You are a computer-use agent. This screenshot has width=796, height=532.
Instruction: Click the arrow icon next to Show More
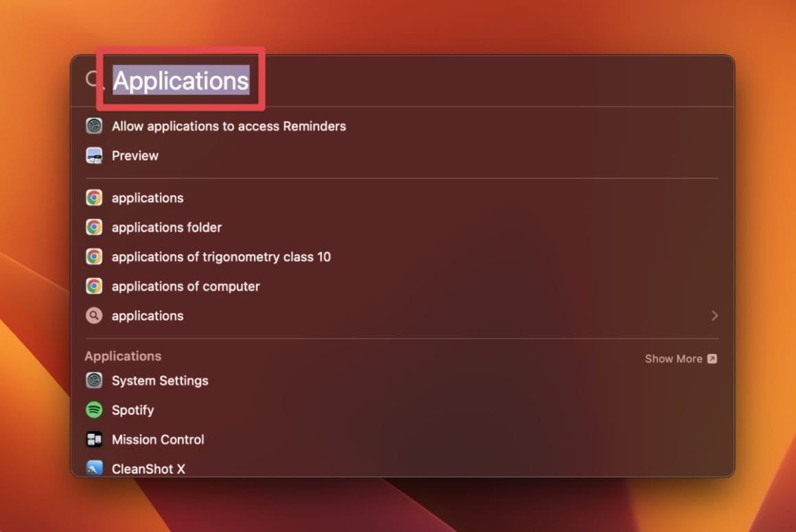pyautogui.click(x=712, y=359)
